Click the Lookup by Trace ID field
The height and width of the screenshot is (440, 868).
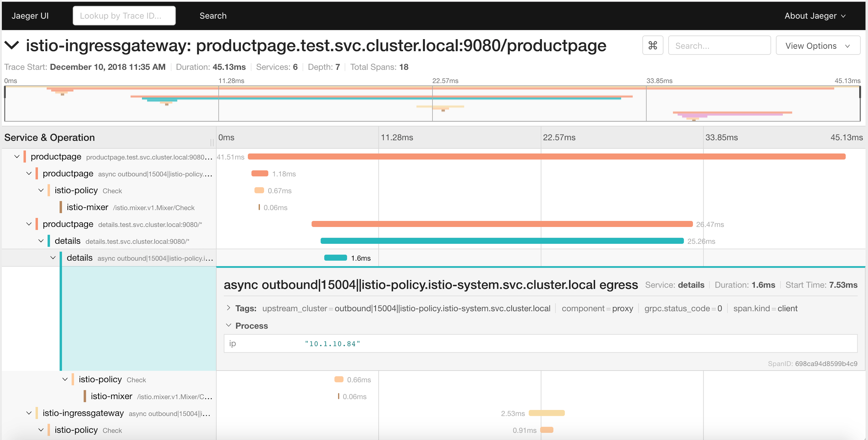click(x=124, y=15)
